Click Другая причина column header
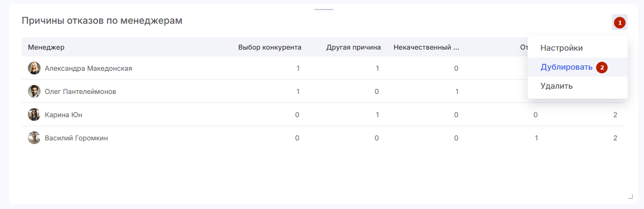Screen dimensions: 644x209 coord(353,47)
